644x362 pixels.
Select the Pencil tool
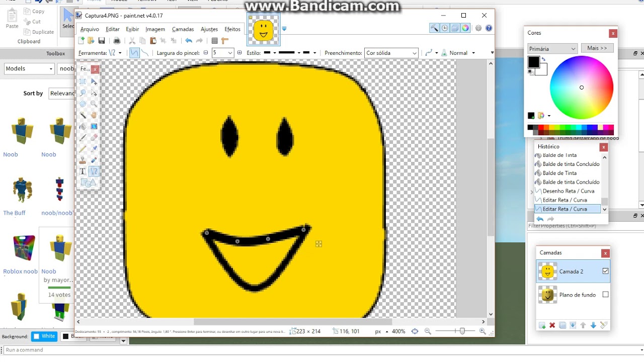pos(83,149)
